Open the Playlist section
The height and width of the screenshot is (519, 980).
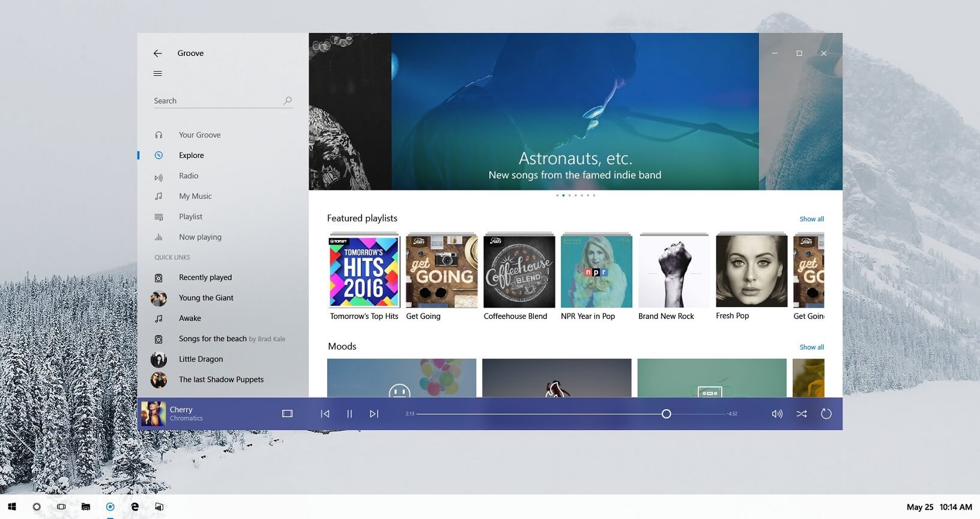pos(190,217)
